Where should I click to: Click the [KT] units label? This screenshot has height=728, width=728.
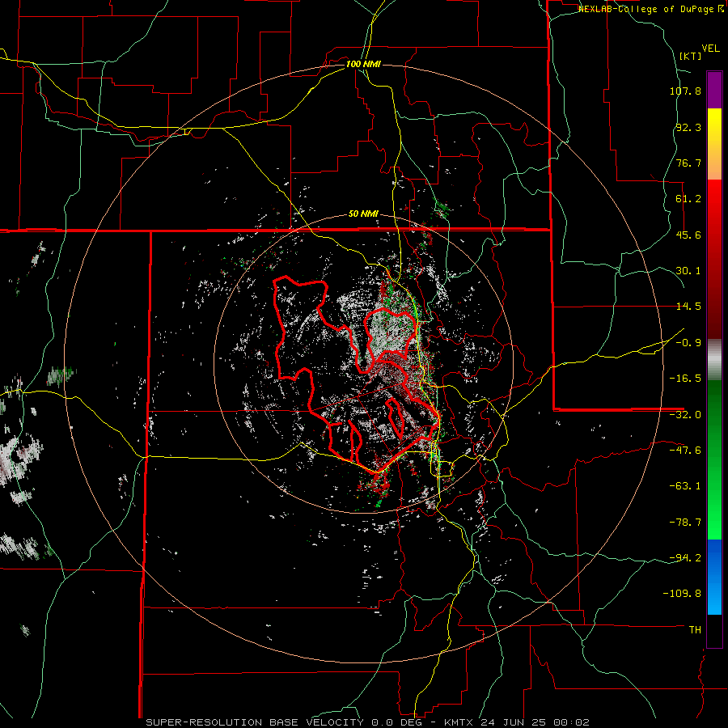pos(690,56)
